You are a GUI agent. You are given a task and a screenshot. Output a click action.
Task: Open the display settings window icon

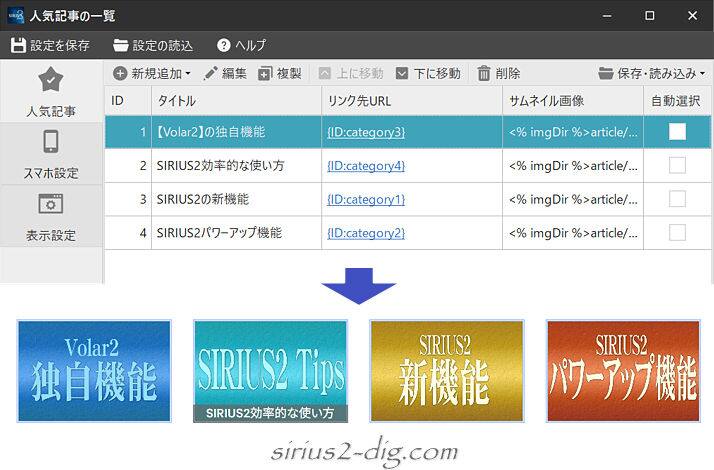(x=50, y=204)
